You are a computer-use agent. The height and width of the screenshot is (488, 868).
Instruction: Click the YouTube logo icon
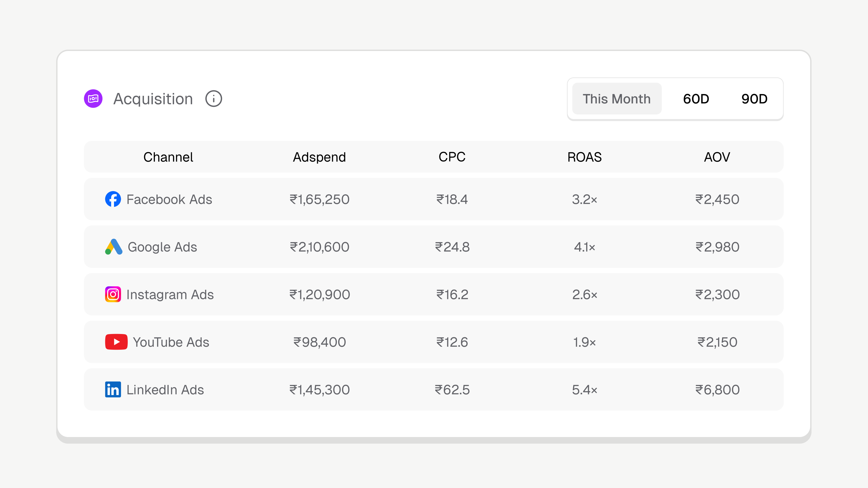click(x=116, y=342)
